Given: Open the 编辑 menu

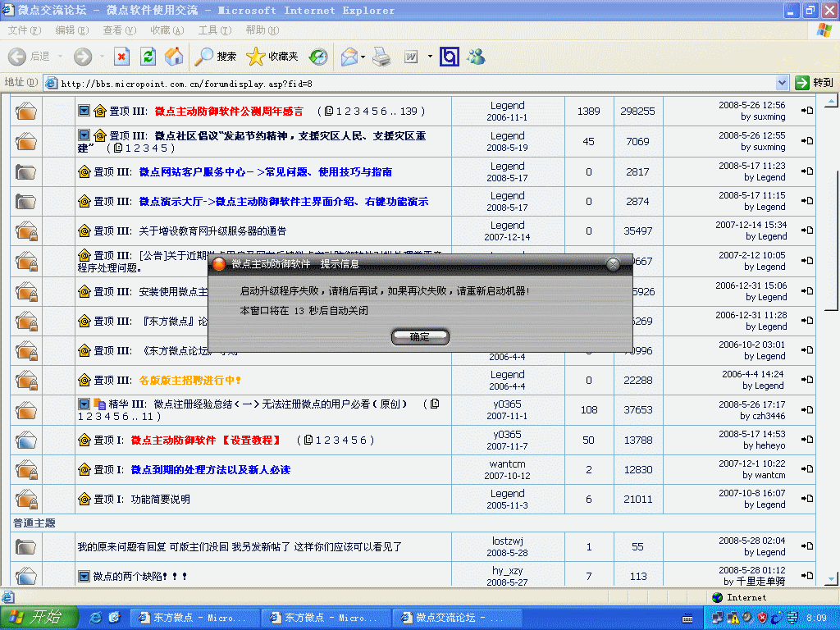Looking at the screenshot, I should (72, 30).
